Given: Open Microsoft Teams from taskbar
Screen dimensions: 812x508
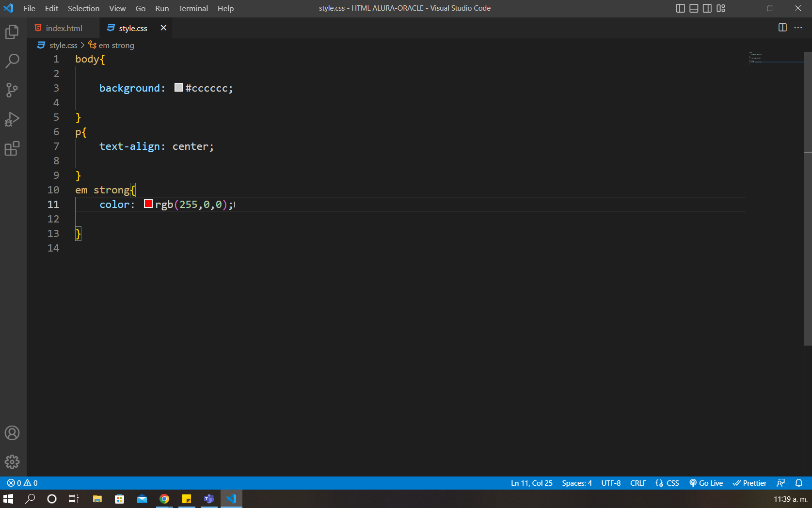Looking at the screenshot, I should coord(209,499).
